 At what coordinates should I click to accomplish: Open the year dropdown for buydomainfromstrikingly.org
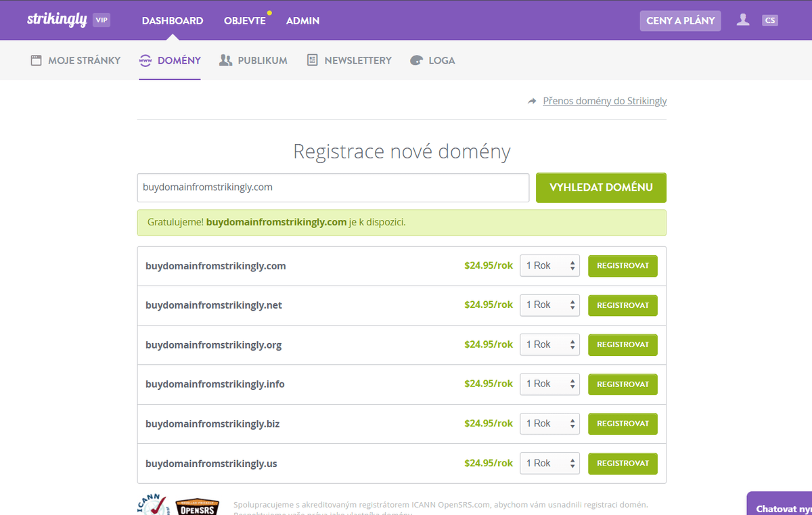click(x=549, y=344)
